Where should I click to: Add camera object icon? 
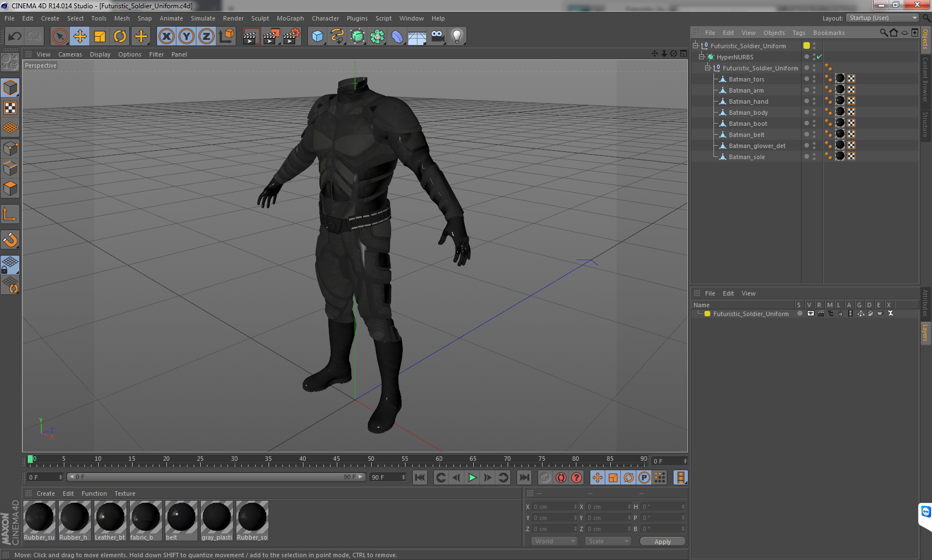tap(437, 37)
